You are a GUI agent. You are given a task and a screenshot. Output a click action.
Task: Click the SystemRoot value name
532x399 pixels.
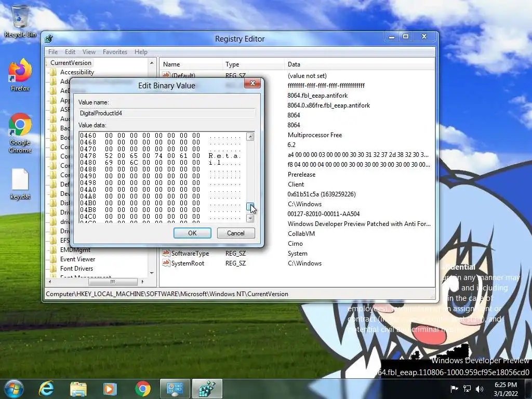(x=188, y=263)
